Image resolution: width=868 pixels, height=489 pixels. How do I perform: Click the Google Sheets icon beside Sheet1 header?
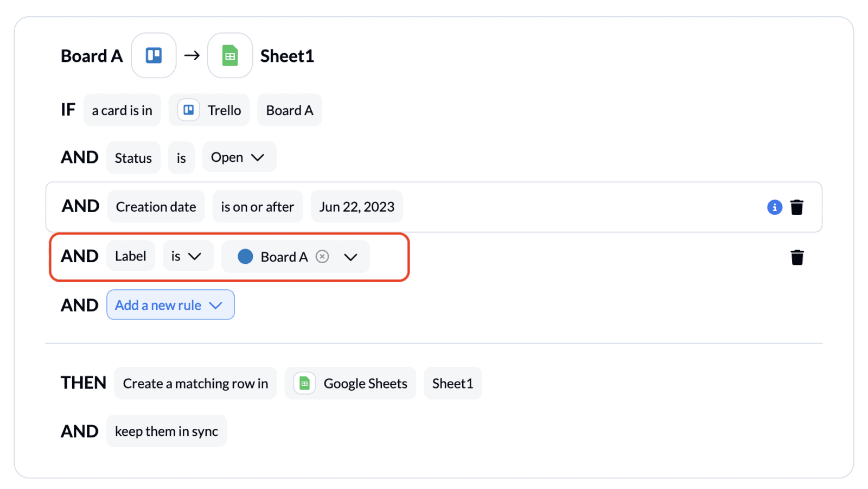230,55
